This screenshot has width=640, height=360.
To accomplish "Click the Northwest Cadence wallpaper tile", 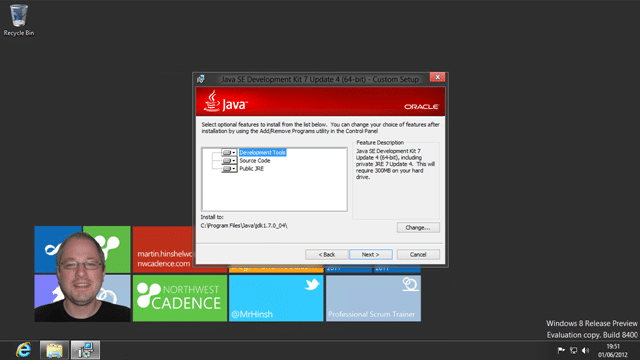I will [180, 298].
